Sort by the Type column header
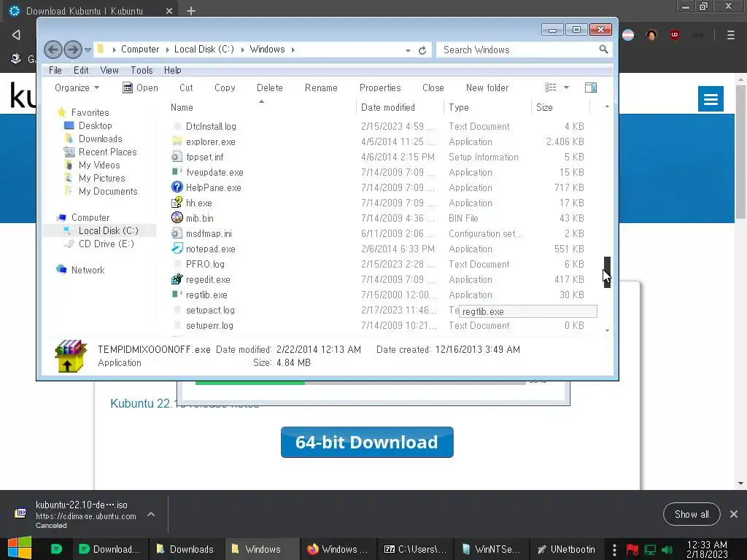The height and width of the screenshot is (560, 747). tap(458, 108)
